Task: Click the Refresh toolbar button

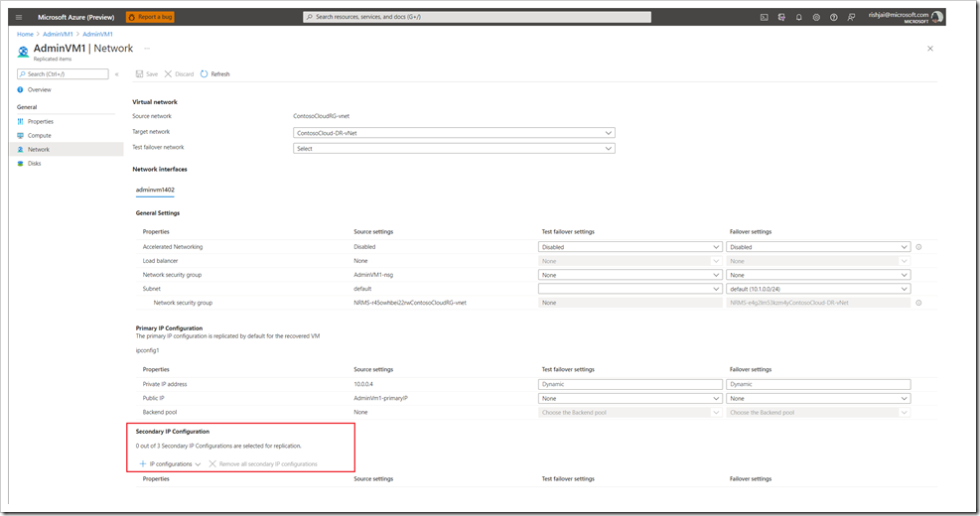Action: click(x=215, y=74)
